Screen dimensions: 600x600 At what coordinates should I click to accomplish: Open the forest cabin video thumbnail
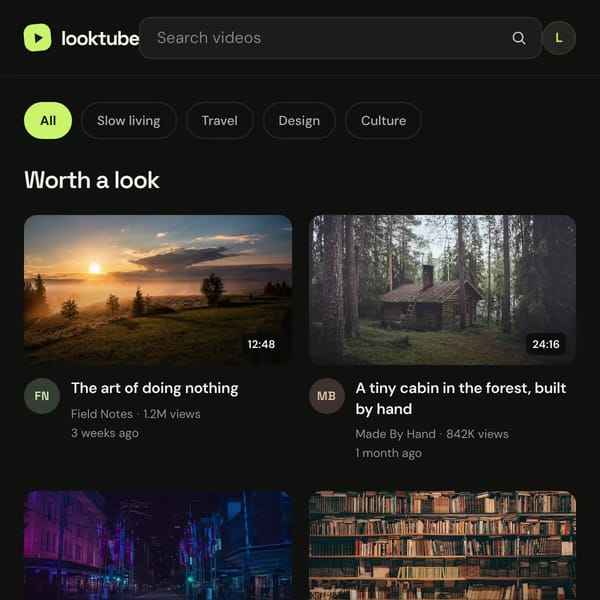[442, 290]
